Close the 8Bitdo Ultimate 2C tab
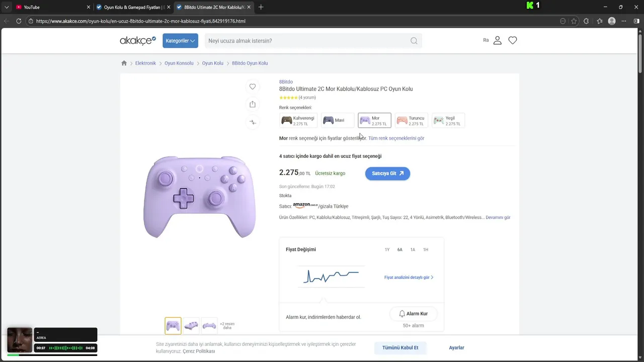 coord(249,7)
